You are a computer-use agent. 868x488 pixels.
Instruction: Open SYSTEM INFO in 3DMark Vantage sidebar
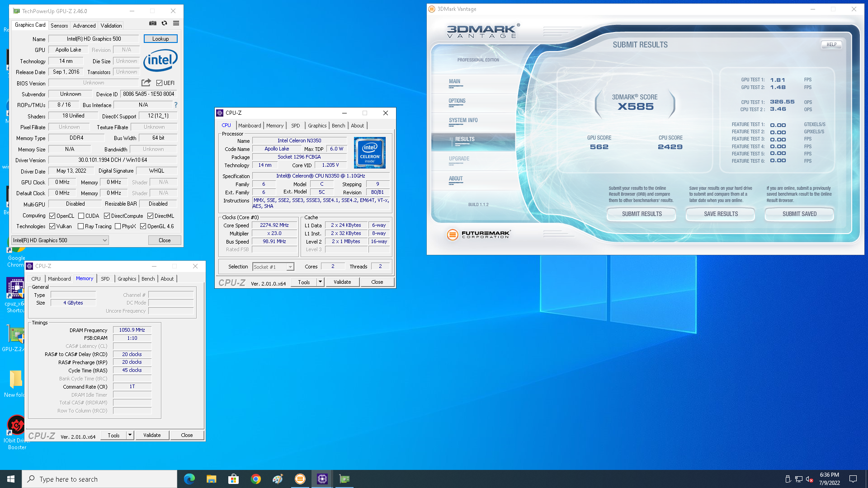pyautogui.click(x=463, y=121)
